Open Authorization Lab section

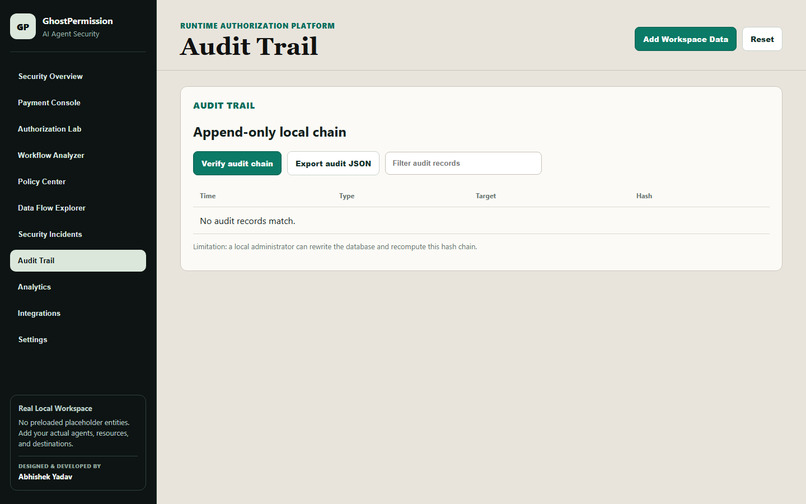point(78,129)
